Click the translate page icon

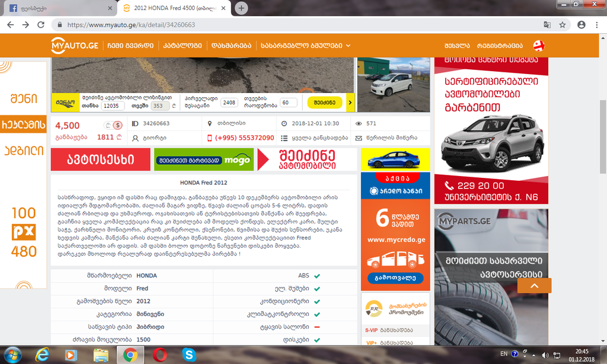(547, 25)
